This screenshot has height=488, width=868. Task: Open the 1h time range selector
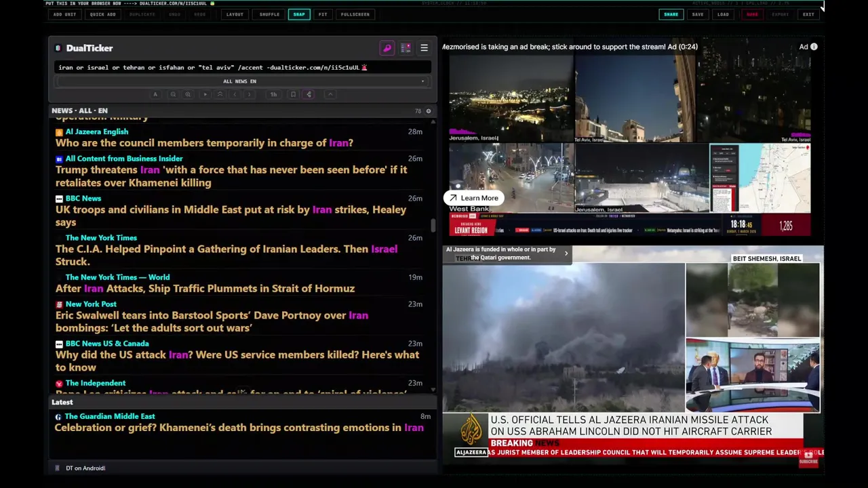(x=273, y=94)
